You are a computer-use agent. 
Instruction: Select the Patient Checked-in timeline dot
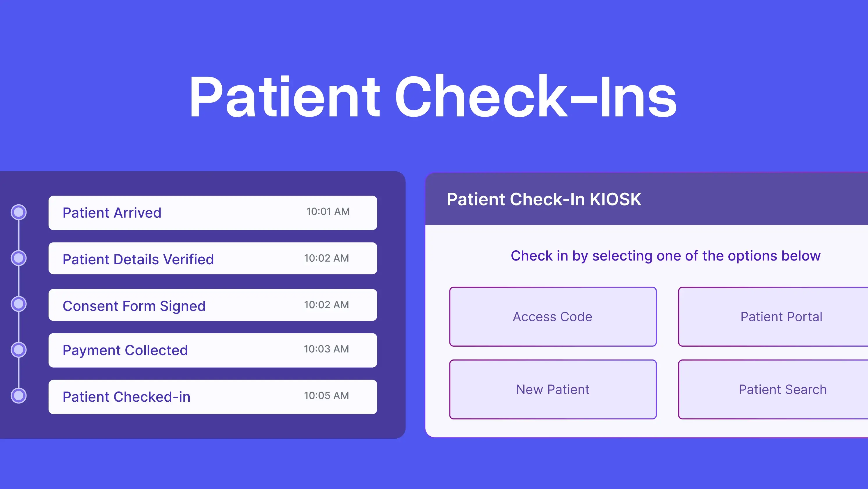19,396
